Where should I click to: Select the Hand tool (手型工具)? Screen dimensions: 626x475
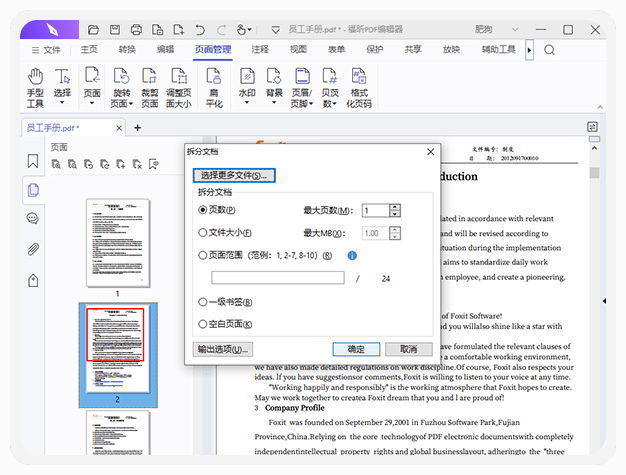pyautogui.click(x=35, y=87)
